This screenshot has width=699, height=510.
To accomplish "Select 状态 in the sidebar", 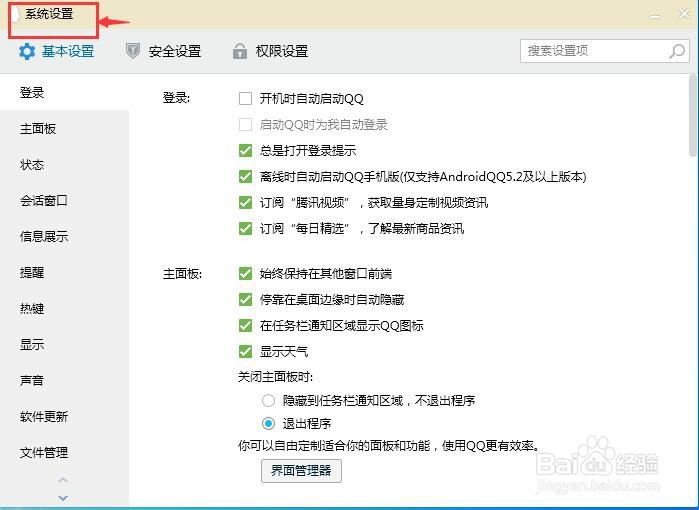I will pyautogui.click(x=64, y=165).
